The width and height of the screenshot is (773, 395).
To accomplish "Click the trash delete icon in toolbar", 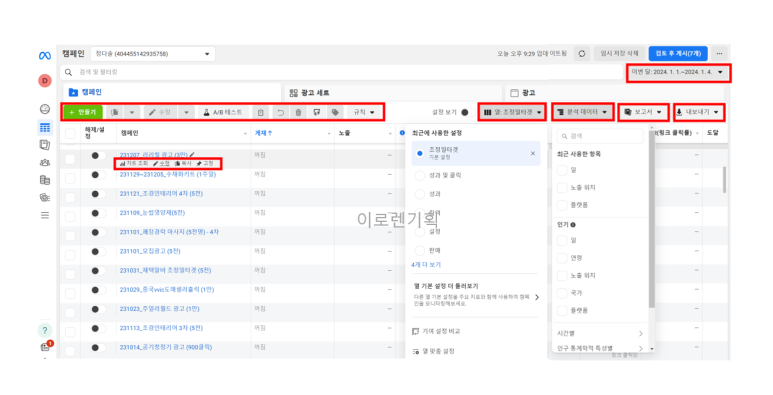I will pyautogui.click(x=298, y=112).
